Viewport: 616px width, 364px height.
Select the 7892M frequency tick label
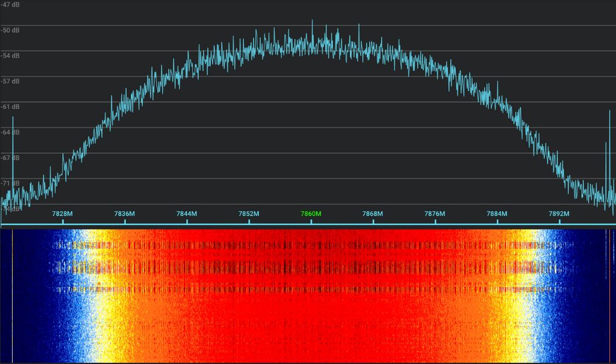click(x=559, y=214)
